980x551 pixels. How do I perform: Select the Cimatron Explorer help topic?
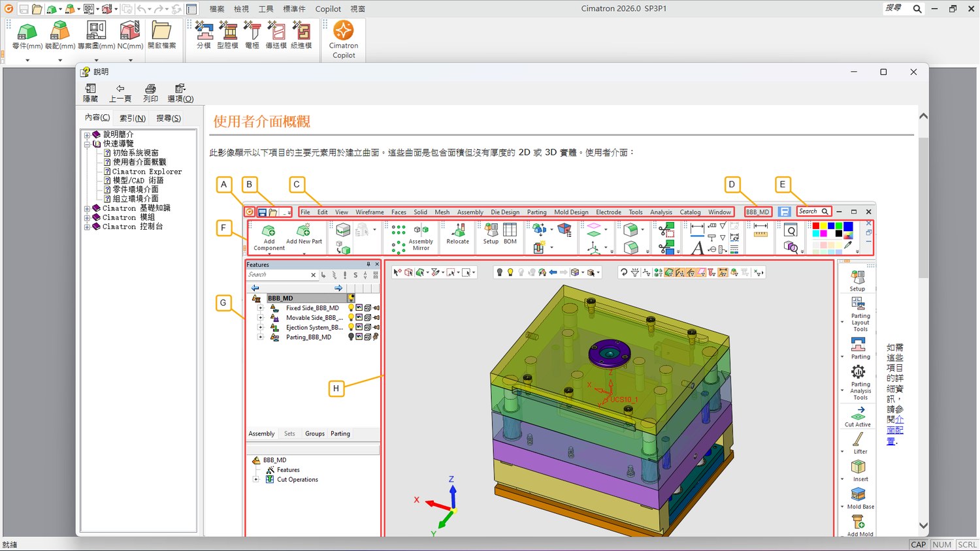pos(147,172)
